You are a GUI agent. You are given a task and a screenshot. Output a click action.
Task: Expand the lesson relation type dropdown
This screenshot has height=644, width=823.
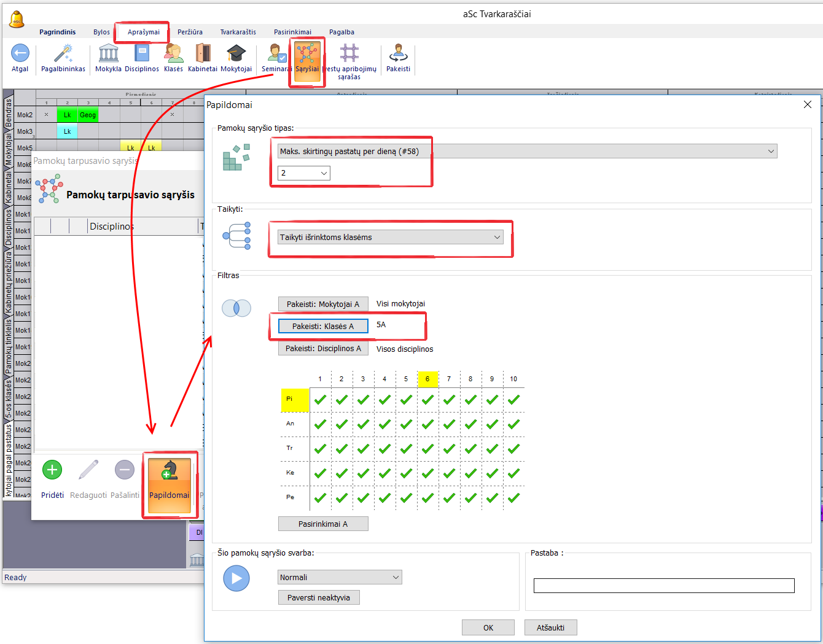pyautogui.click(x=771, y=151)
